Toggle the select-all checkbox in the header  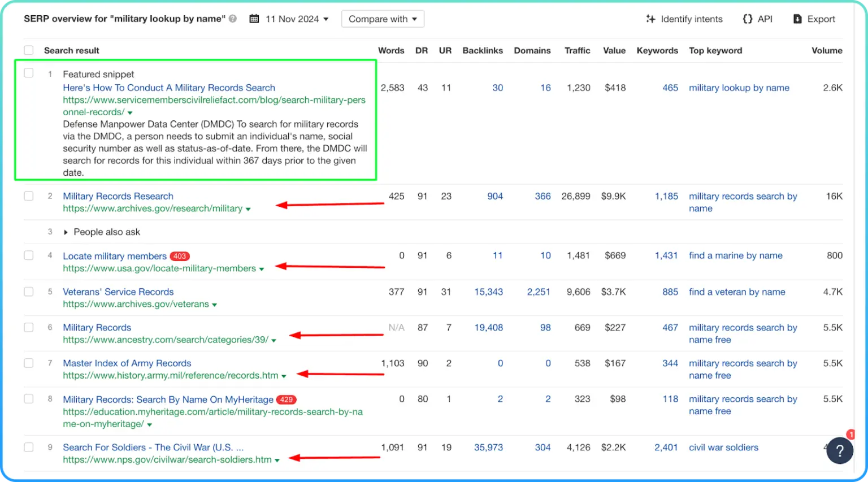pyautogui.click(x=29, y=50)
